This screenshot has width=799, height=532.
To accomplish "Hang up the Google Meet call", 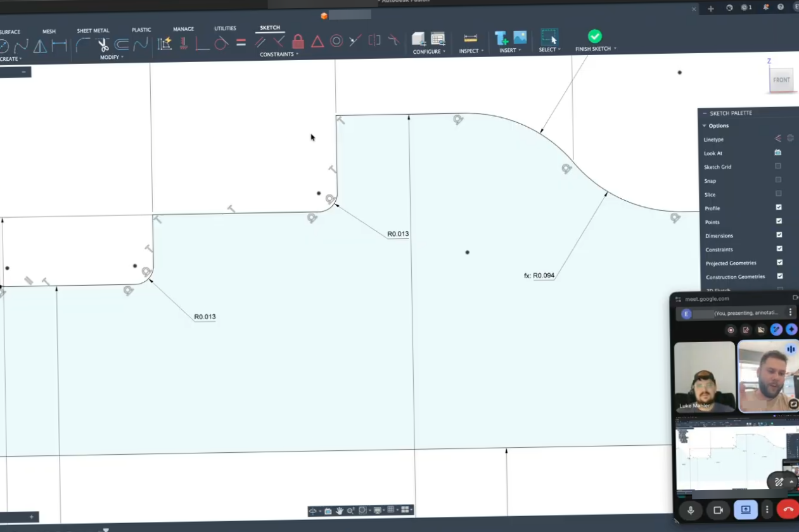I will click(788, 509).
